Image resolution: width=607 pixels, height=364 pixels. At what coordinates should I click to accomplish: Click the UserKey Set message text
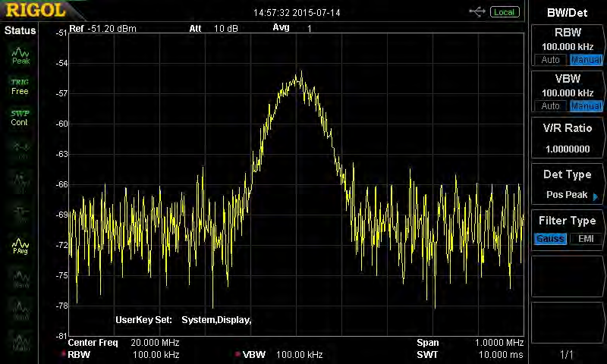point(184,320)
